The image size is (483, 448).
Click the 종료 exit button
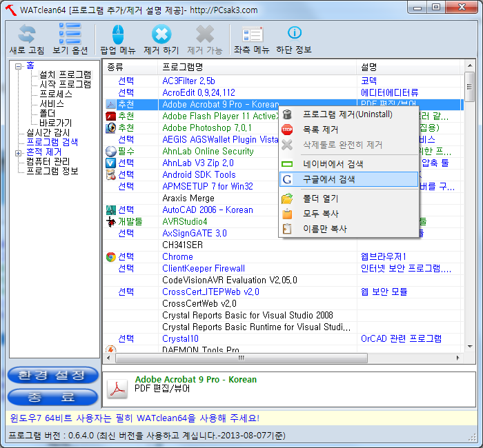52,397
